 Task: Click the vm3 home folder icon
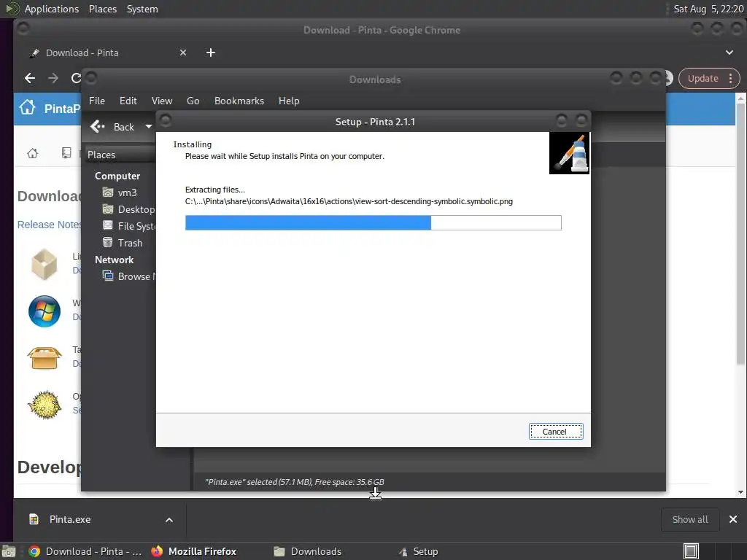pos(108,192)
